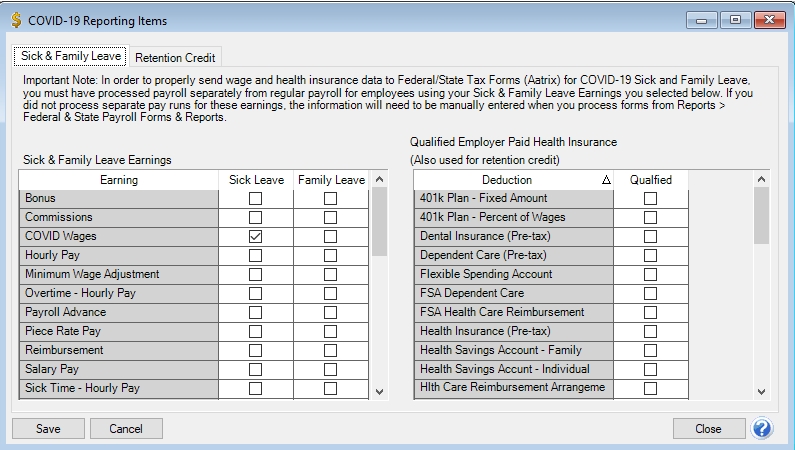Mark FSA Dependent Care as Qualified
This screenshot has height=450, width=795.
click(x=651, y=293)
